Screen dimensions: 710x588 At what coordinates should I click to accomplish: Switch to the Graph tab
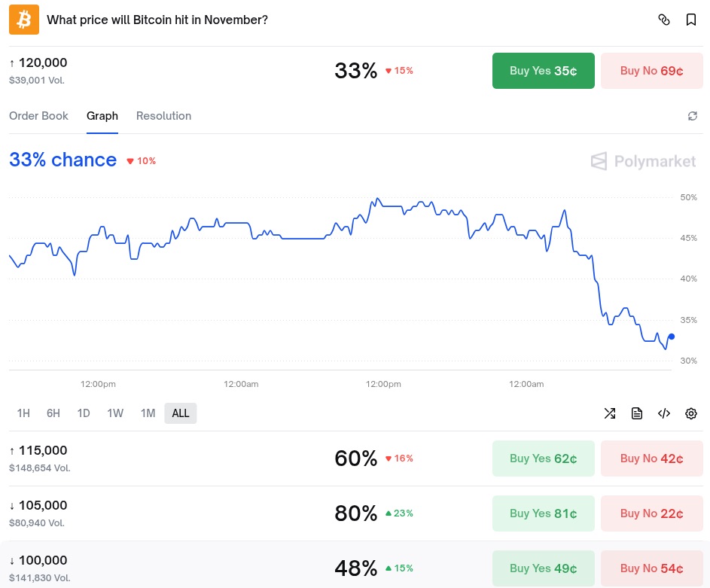(102, 116)
